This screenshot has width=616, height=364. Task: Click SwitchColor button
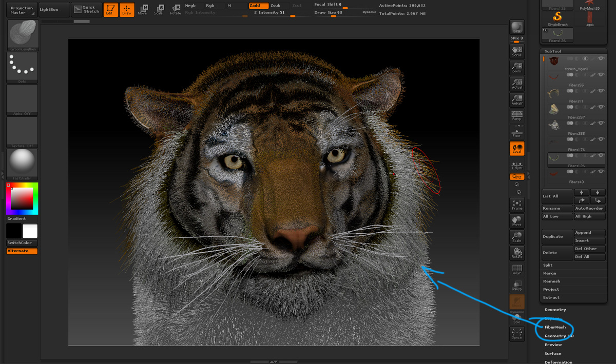coord(22,242)
